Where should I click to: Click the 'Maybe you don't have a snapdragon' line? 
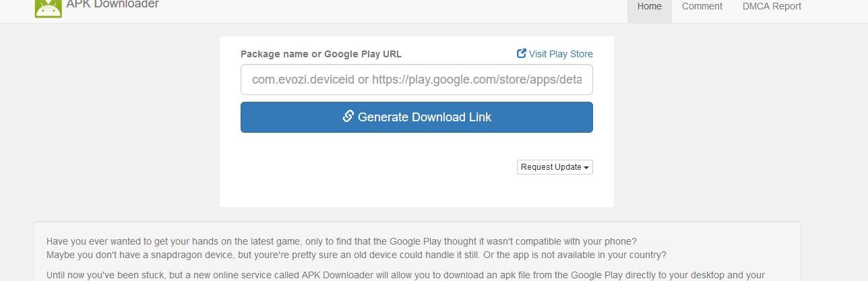[x=356, y=255]
